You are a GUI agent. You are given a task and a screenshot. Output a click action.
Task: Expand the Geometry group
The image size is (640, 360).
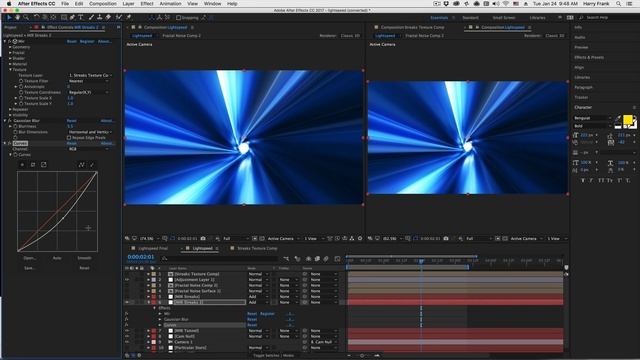point(10,47)
